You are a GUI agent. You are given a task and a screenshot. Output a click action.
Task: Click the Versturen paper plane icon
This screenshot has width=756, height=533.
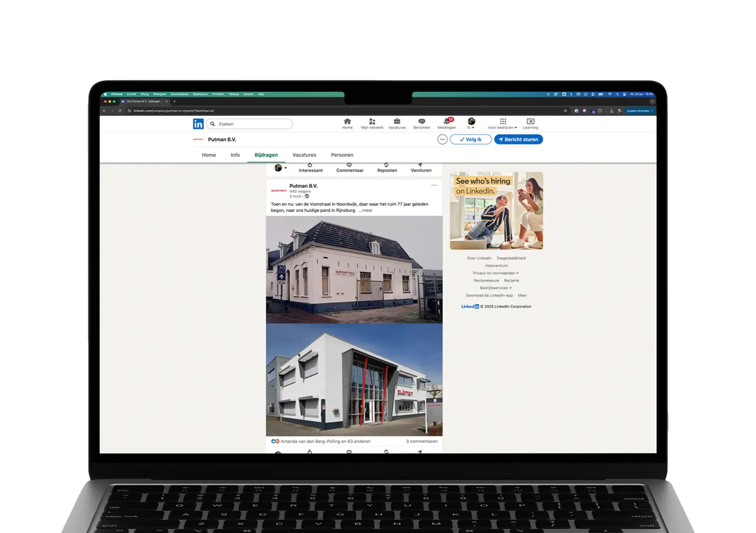(x=420, y=165)
